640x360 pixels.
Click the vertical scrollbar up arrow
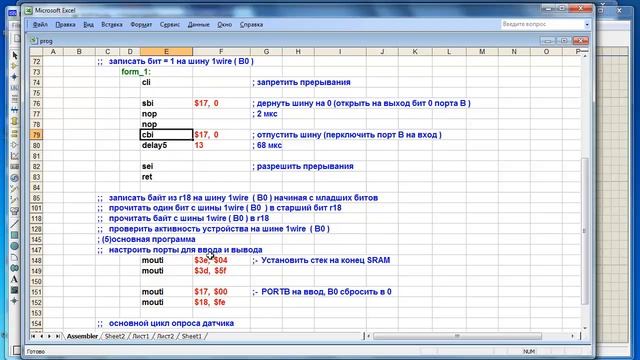585,55
